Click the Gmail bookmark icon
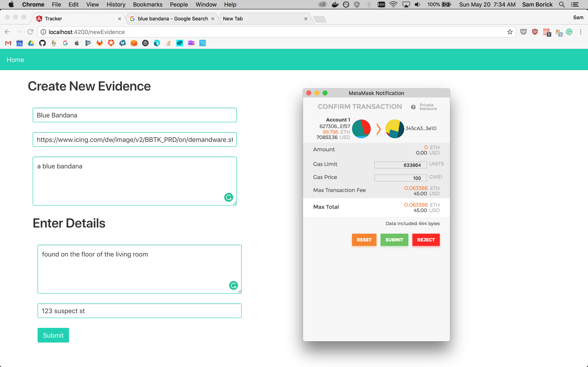588x367 pixels. tap(8, 43)
